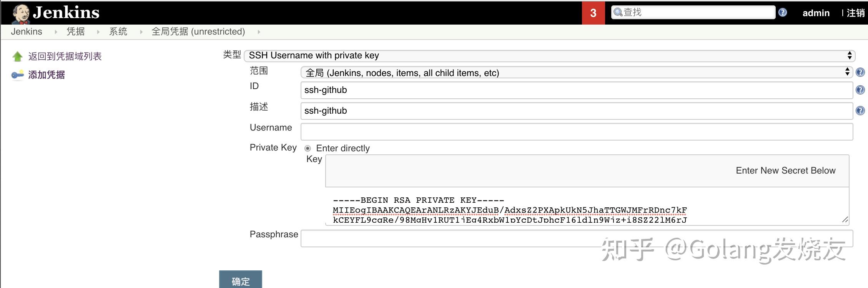Click the help icon next to the 范围 dropdown
The height and width of the screenshot is (288, 868).
pos(860,72)
